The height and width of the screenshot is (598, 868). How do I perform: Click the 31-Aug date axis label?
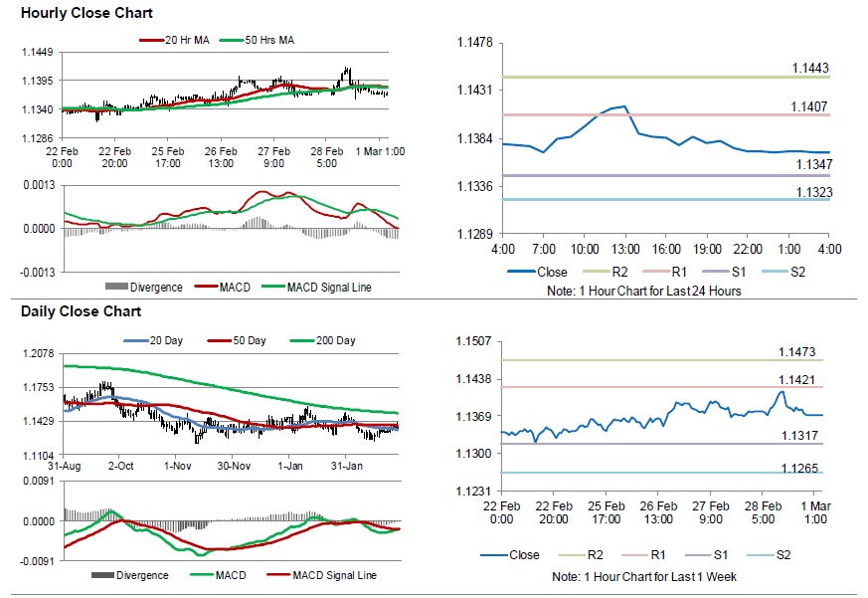coord(64,465)
